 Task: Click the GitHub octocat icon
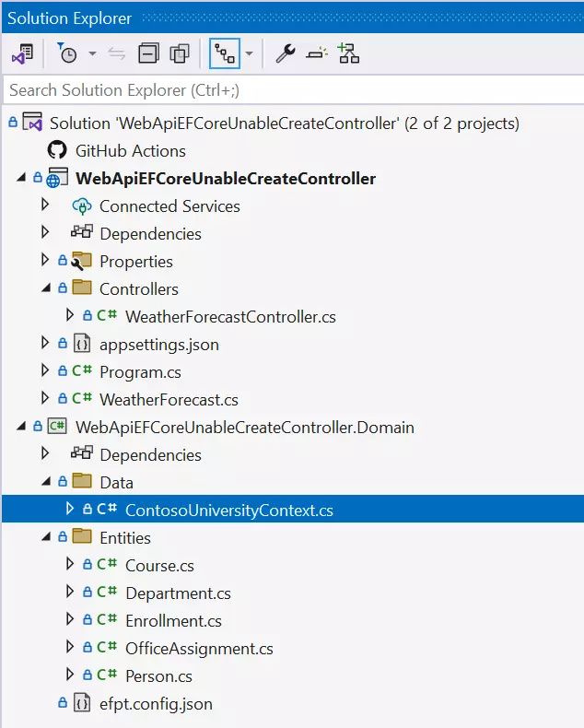coord(57,150)
